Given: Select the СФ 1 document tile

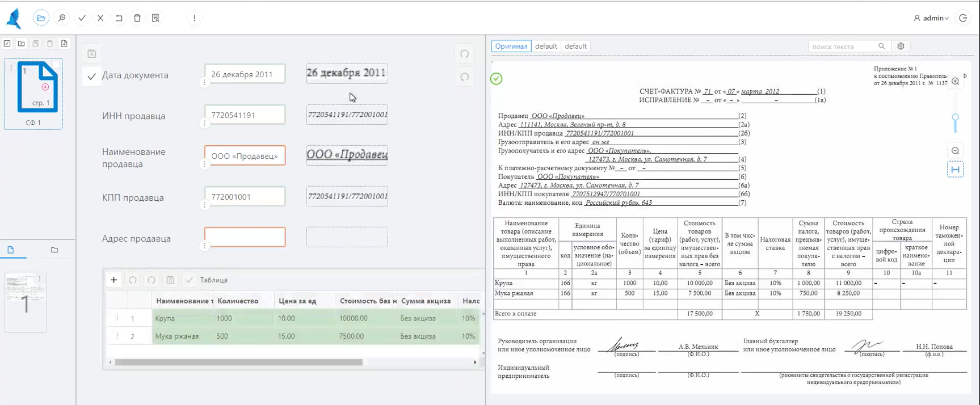Looking at the screenshot, I should 33,94.
